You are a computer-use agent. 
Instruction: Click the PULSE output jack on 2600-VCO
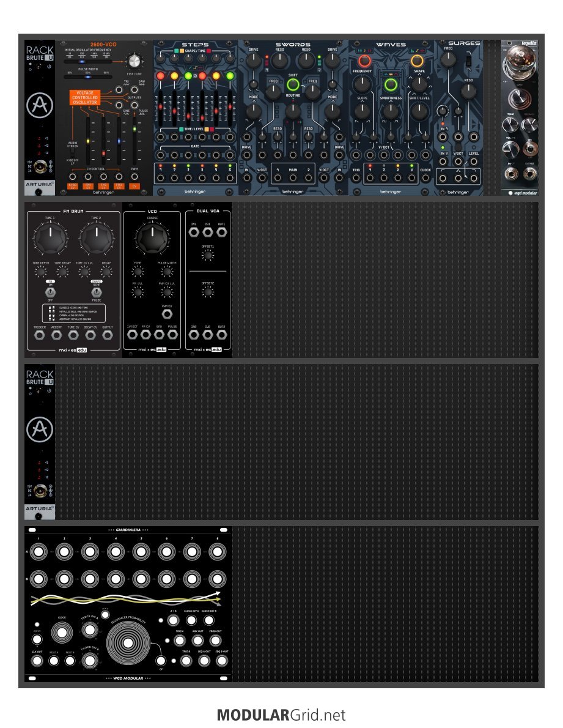pyautogui.click(x=134, y=105)
